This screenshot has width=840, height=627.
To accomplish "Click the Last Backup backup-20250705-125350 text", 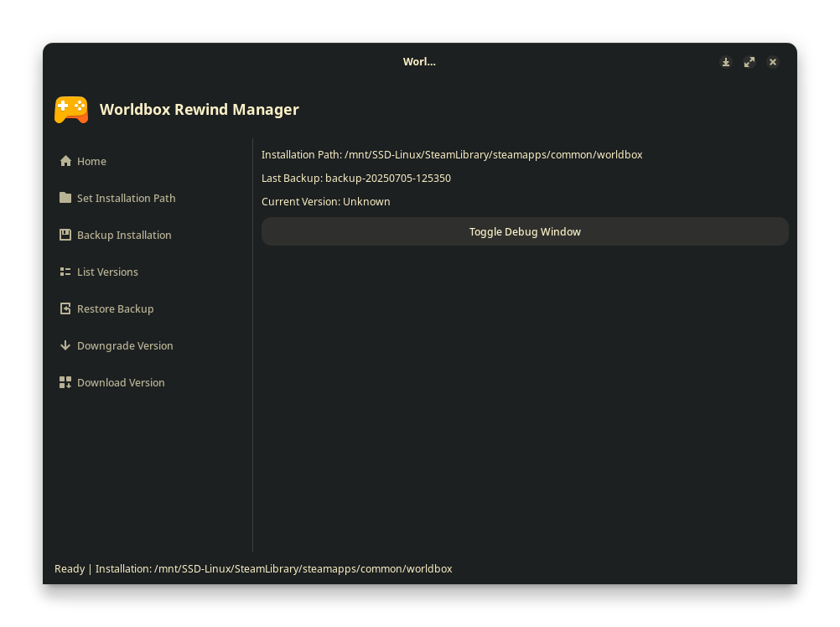I will [356, 179].
